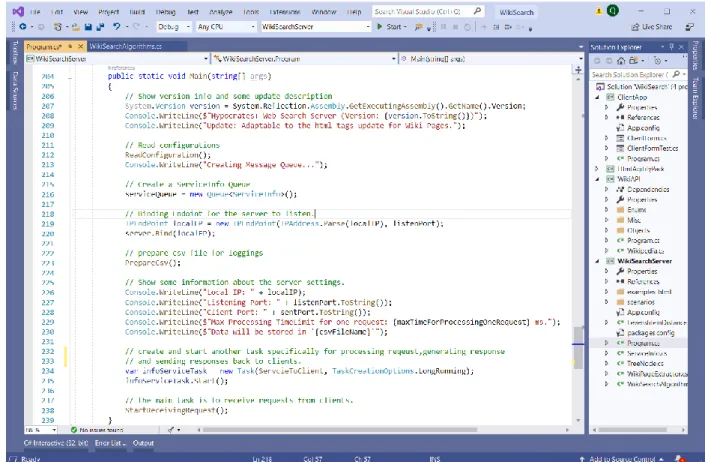Click the code cleanup broom icon
The width and height of the screenshot is (705, 462).
[x=171, y=430]
